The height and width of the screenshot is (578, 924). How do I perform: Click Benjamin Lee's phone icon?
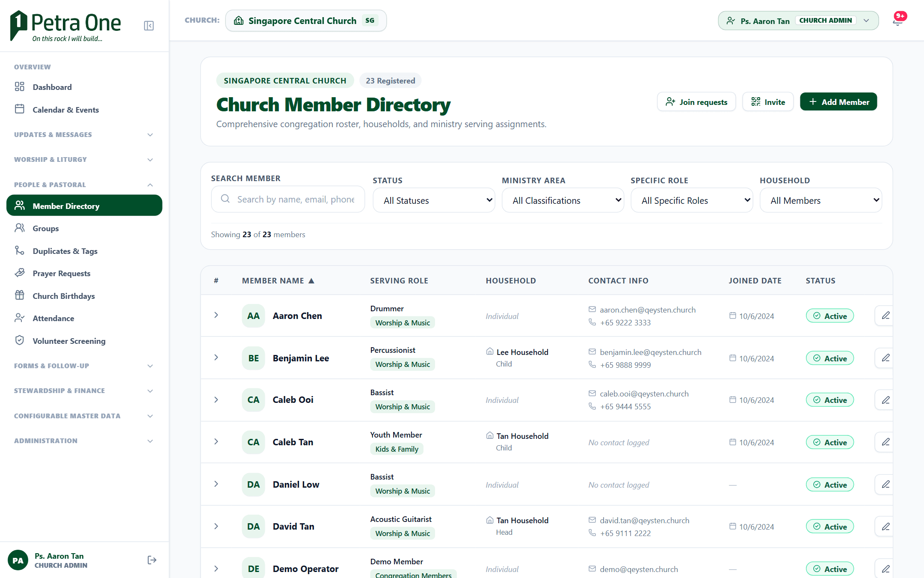click(592, 364)
